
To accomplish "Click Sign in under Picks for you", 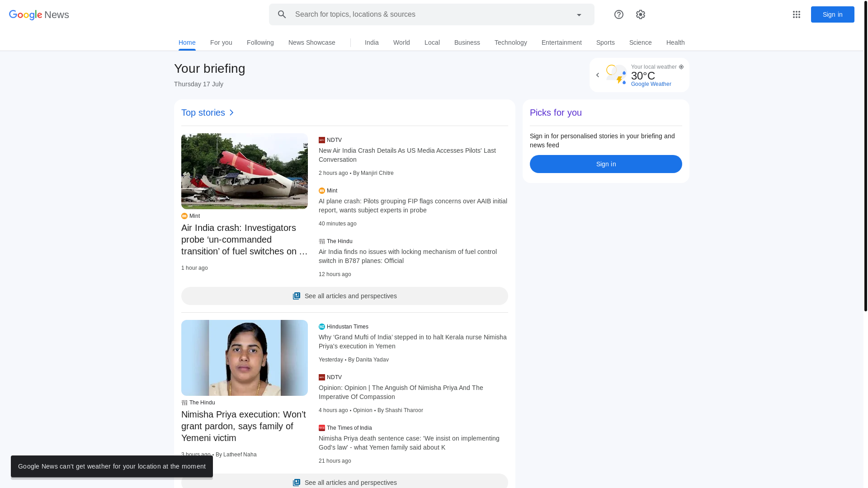I will (x=606, y=164).
